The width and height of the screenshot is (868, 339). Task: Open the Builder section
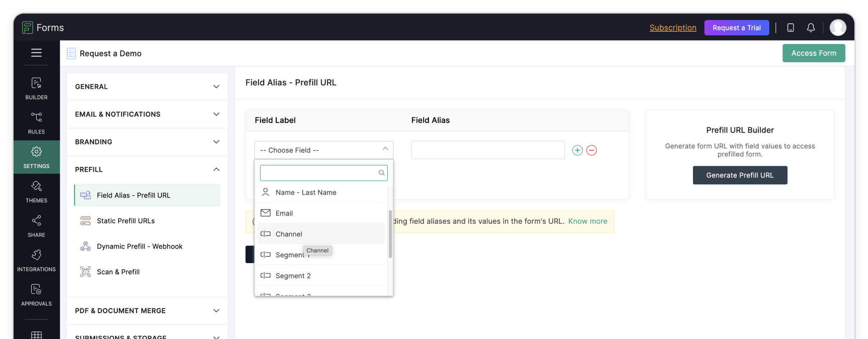pos(36,88)
